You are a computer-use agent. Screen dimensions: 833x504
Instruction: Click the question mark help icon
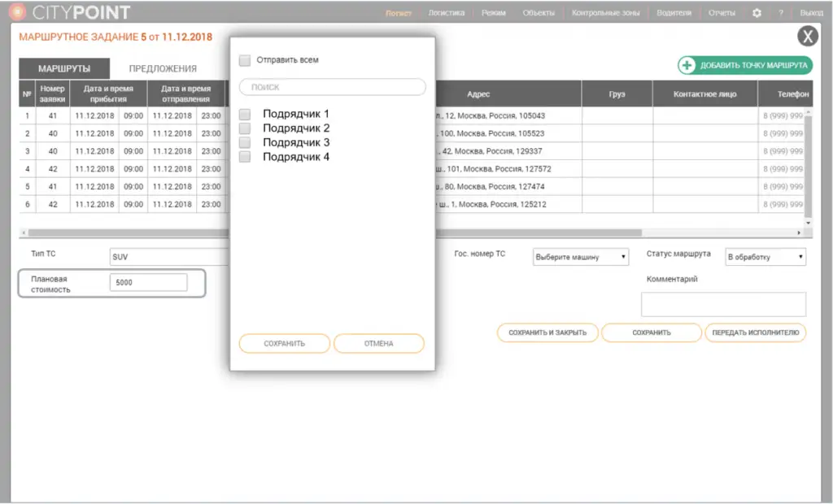click(781, 13)
